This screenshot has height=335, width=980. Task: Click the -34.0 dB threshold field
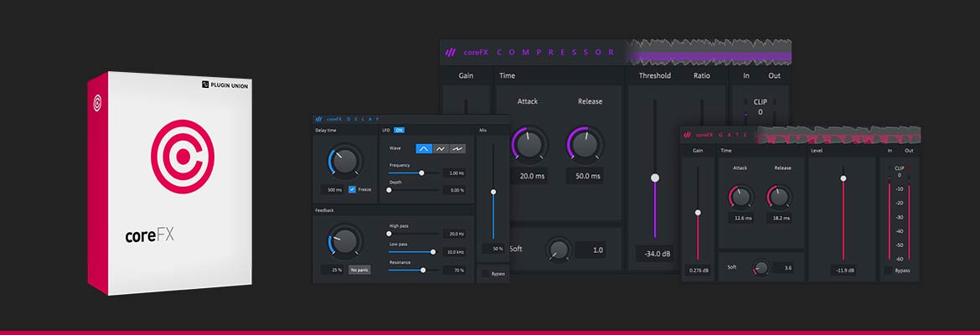654,253
